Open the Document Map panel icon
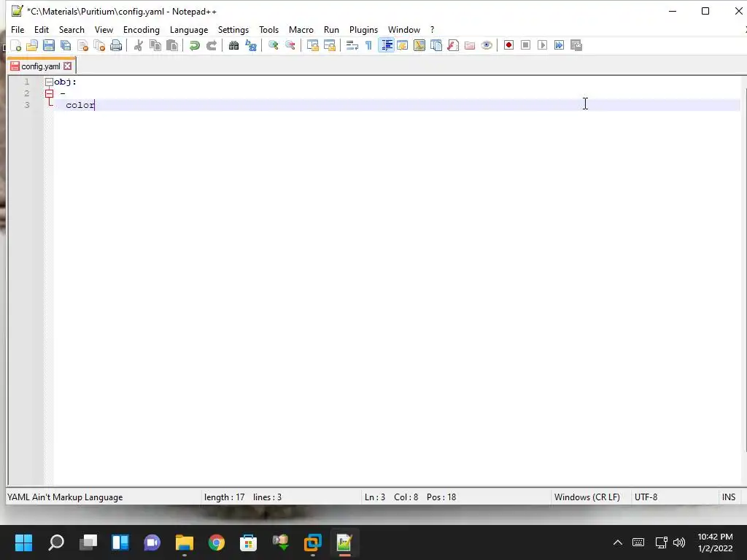 (x=419, y=46)
